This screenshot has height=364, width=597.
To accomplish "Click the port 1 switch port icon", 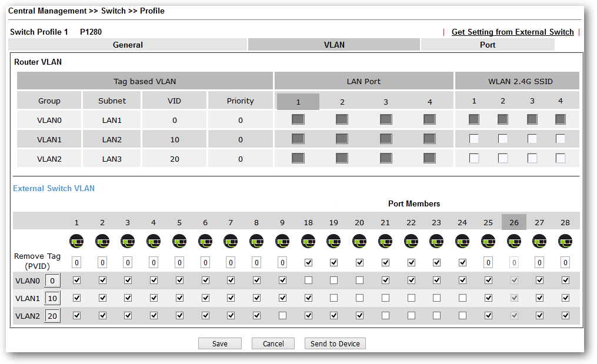I will coord(76,241).
